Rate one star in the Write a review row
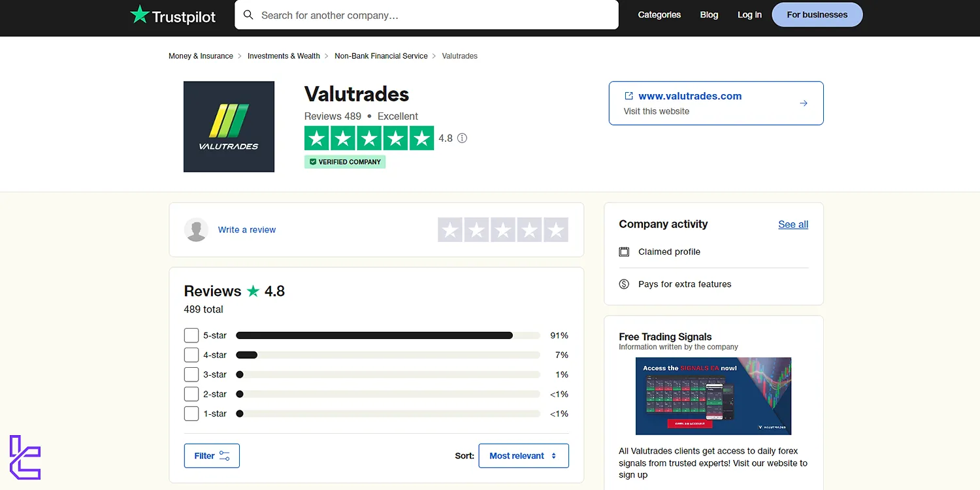Viewport: 980px width, 490px height. [450, 230]
